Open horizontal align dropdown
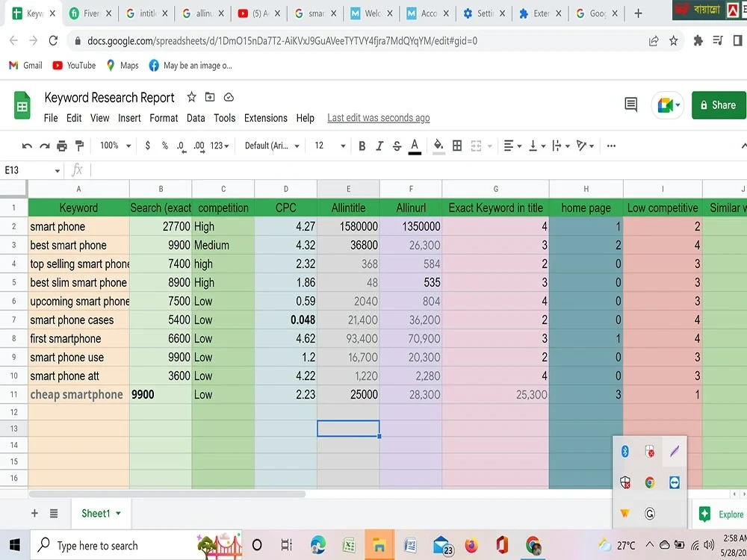This screenshot has width=747, height=560. pos(512,146)
